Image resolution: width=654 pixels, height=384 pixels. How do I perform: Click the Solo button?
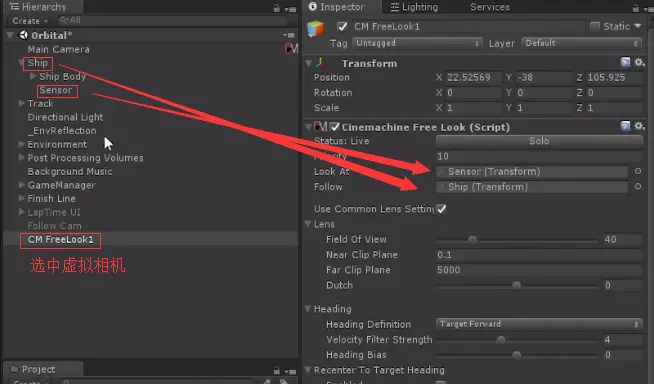click(539, 141)
